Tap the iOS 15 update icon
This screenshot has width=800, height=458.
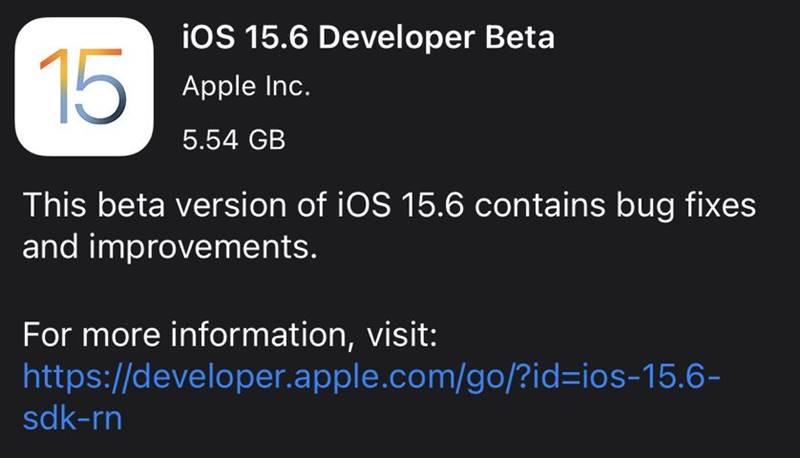click(84, 87)
